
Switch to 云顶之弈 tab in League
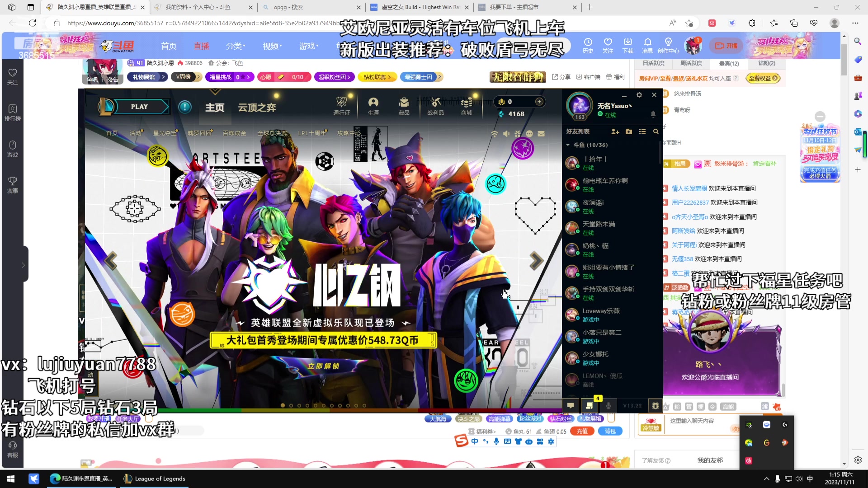pyautogui.click(x=257, y=108)
